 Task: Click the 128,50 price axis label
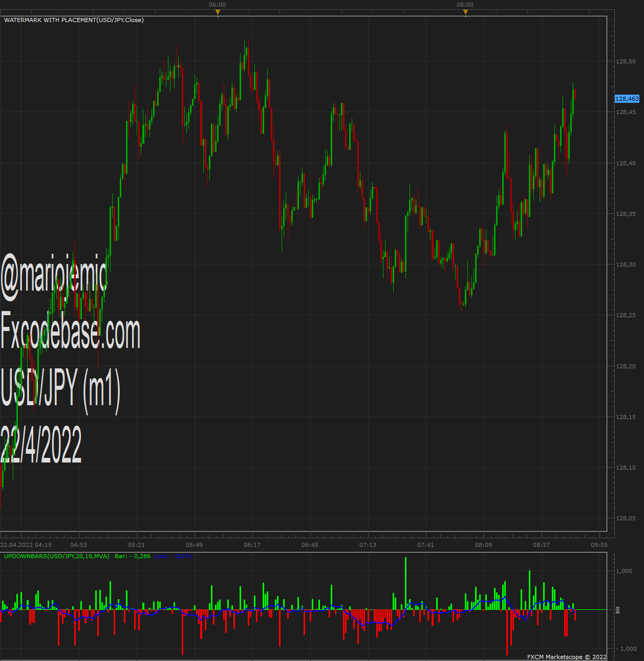pyautogui.click(x=626, y=61)
